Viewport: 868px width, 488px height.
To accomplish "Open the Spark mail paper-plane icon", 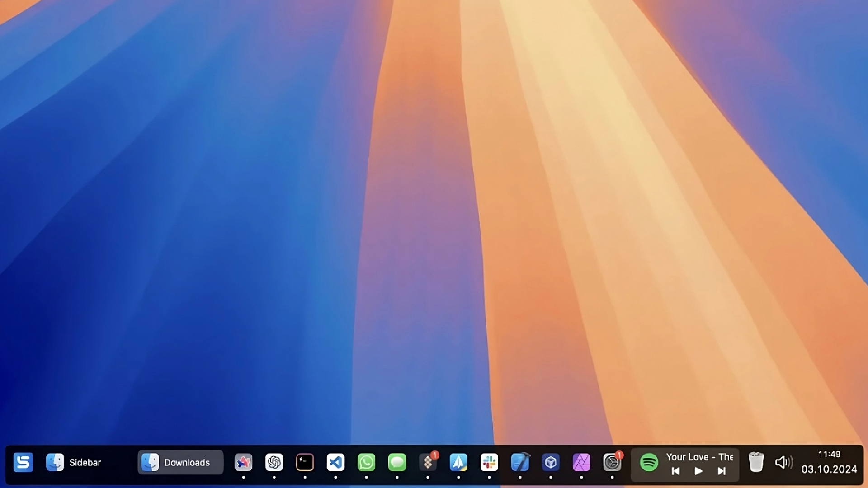I will pos(458,462).
